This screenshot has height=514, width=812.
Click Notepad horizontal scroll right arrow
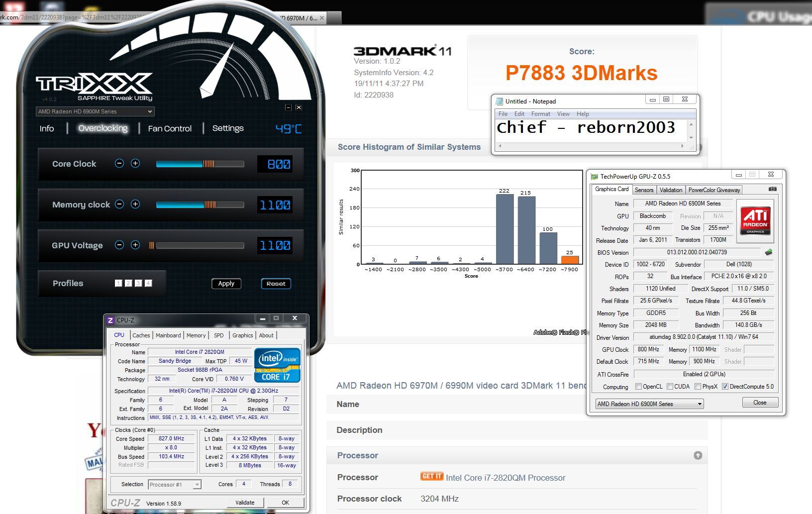point(683,146)
